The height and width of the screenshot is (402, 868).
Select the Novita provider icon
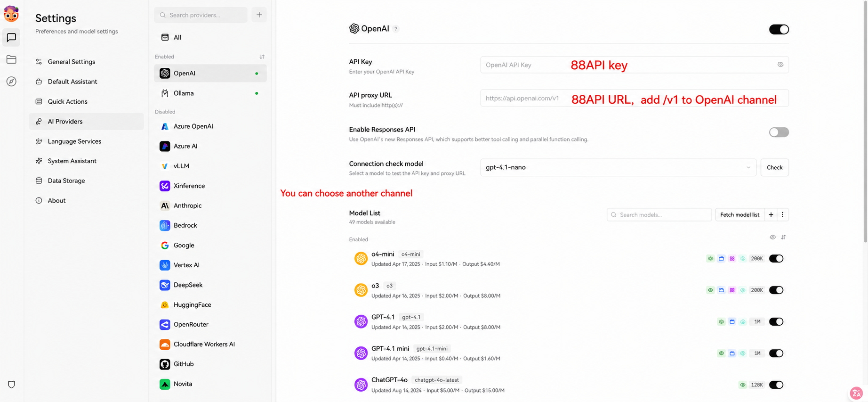pos(165,384)
